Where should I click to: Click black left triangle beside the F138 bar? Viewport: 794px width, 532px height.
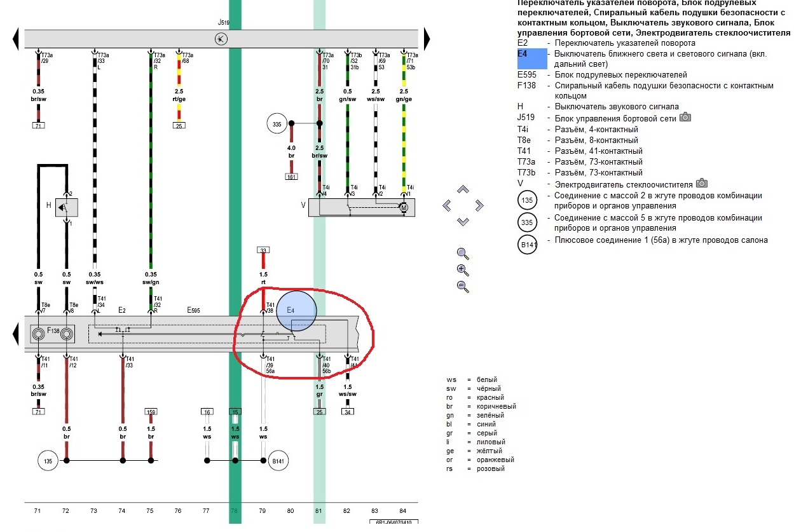point(15,333)
